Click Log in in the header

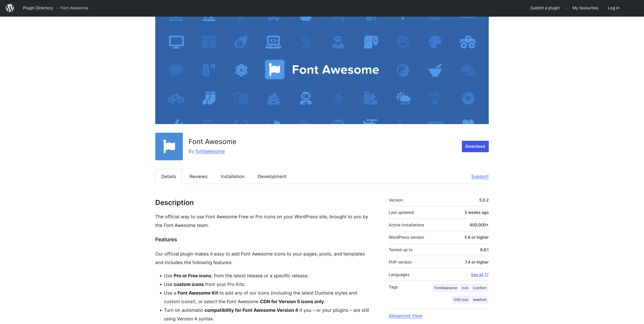pos(613,8)
